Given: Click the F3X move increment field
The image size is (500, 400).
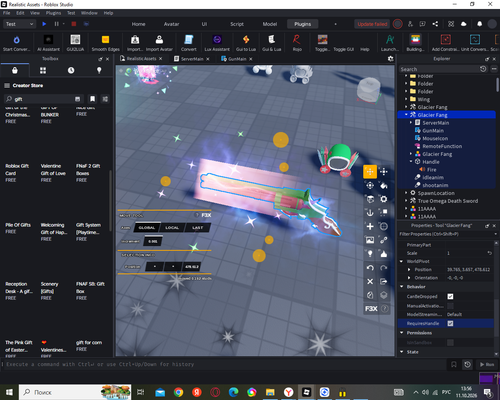Looking at the screenshot, I should tap(153, 241).
